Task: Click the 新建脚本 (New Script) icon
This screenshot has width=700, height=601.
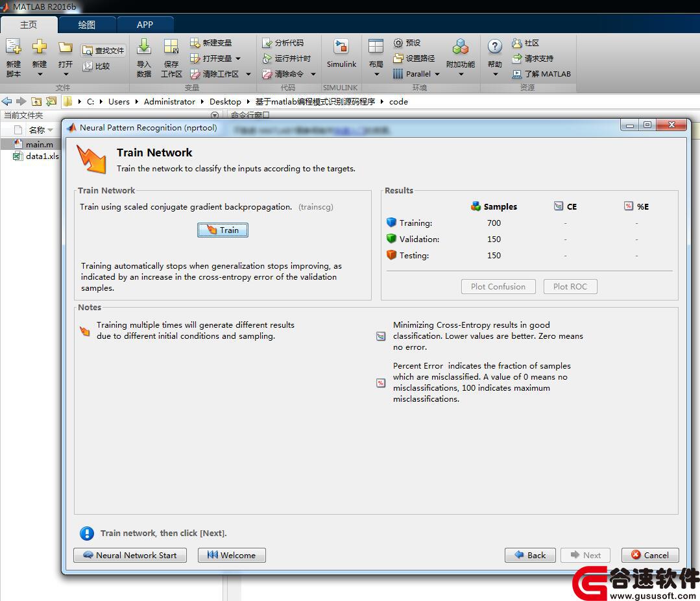Action: (14, 47)
